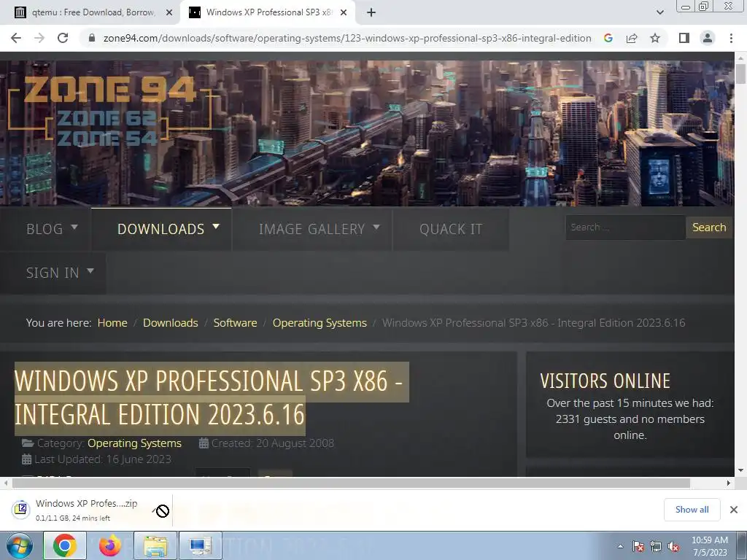Open Chrome's three-dot menu

pos(731,38)
